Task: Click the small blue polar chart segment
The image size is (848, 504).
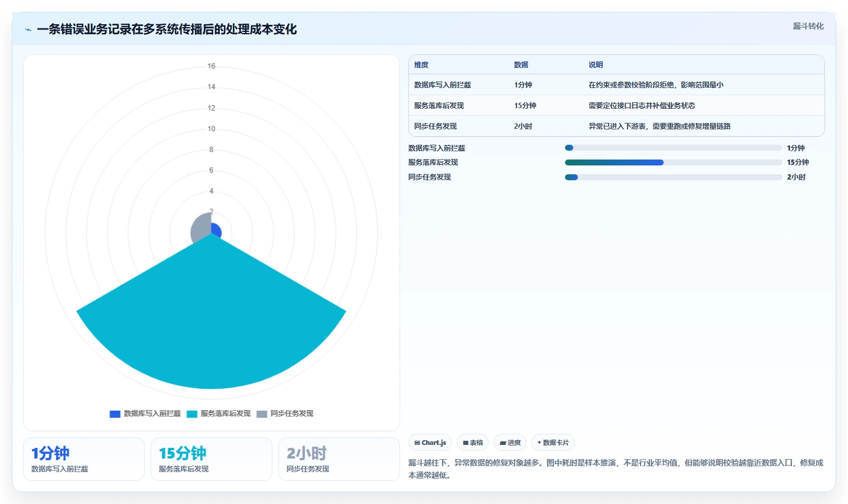Action: click(216, 230)
